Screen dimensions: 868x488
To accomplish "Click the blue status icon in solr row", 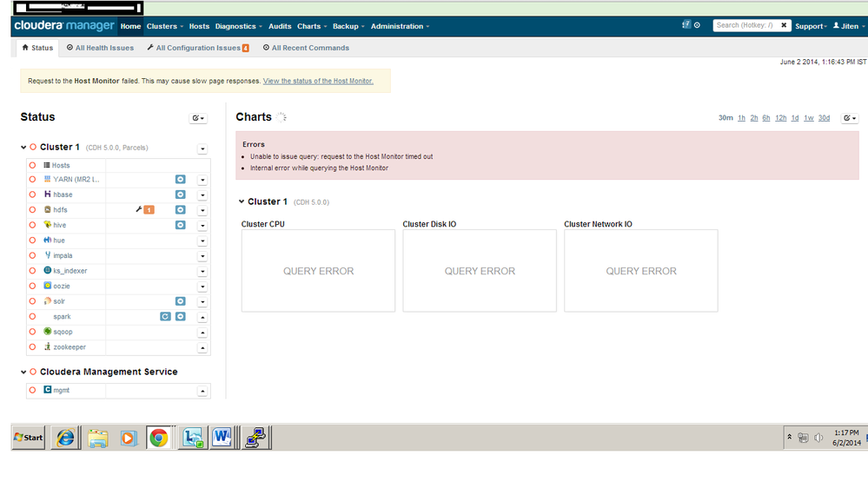I will [x=181, y=301].
